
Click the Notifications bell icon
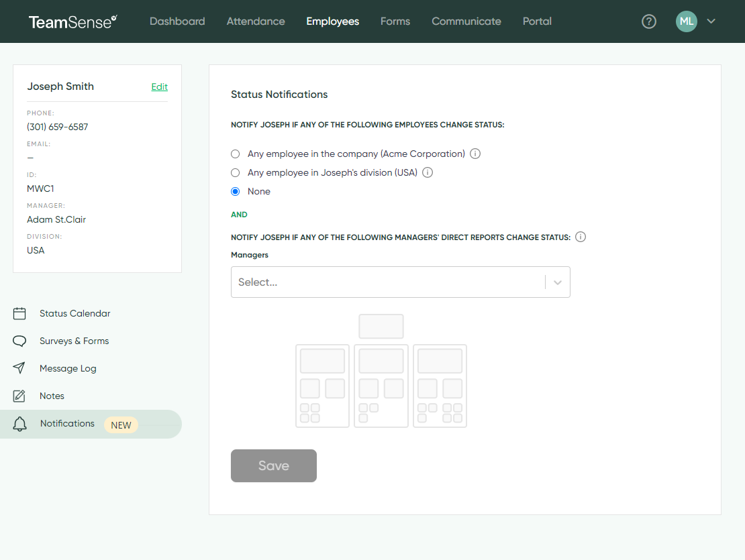19,423
